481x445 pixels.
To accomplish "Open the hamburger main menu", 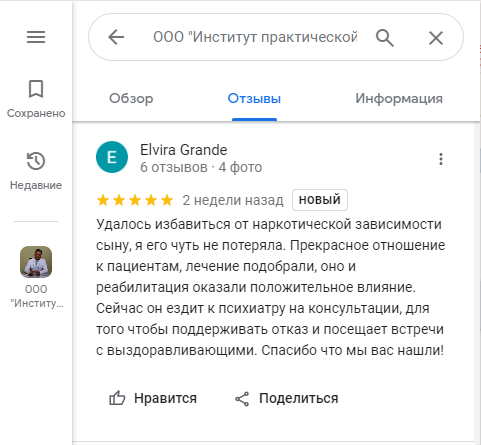I will tap(36, 37).
